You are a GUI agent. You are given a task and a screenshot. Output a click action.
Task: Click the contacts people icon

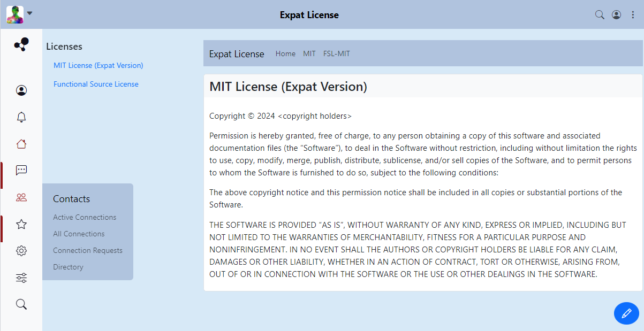coord(21,197)
